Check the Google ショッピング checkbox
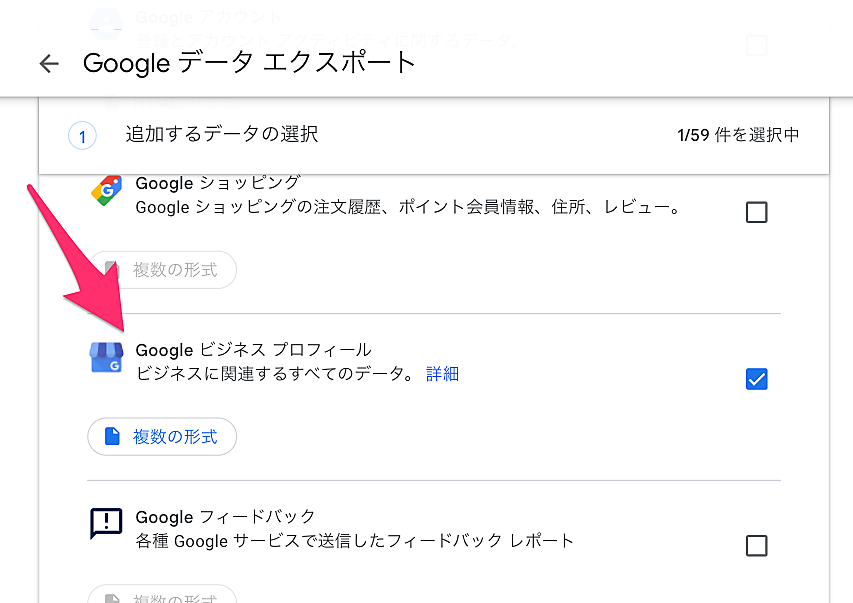The image size is (853, 603). (x=757, y=212)
